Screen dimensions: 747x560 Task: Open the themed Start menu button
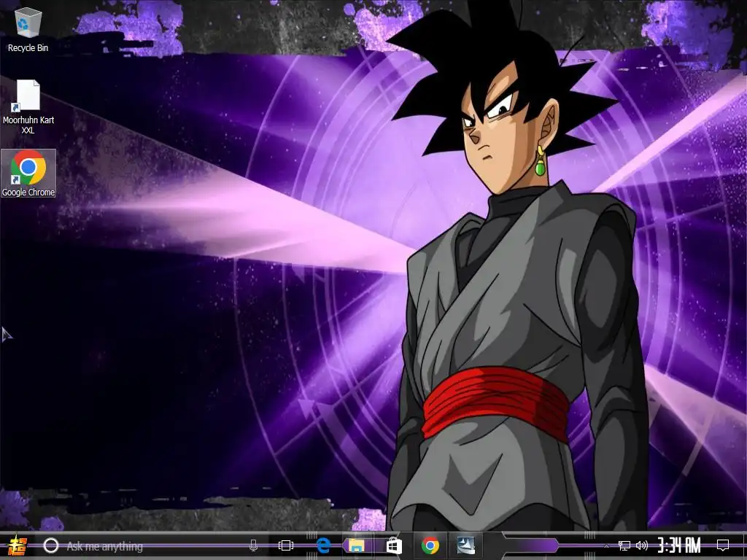[17, 545]
